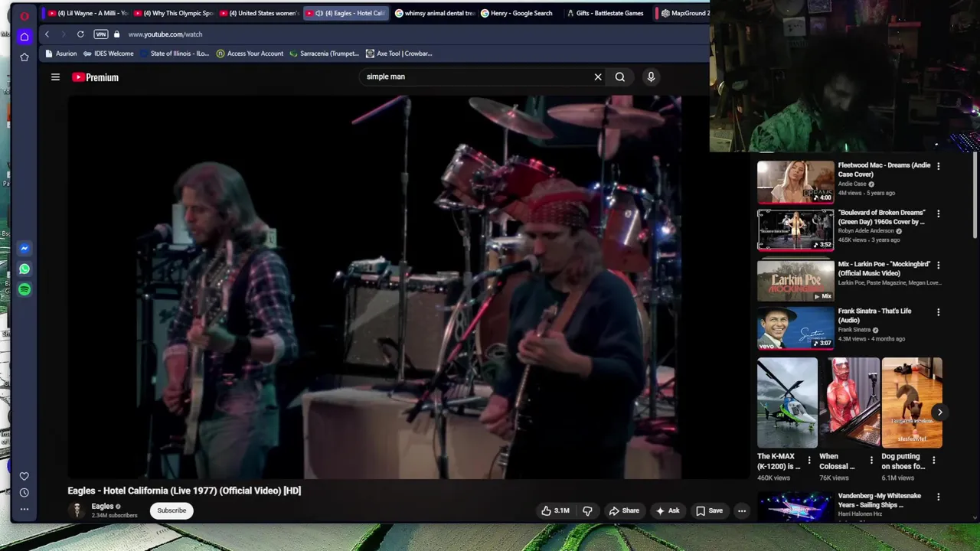This screenshot has width=980, height=551.
Task: Open Boulevard of Broken Dreams cover thumbnail
Action: pos(795,230)
